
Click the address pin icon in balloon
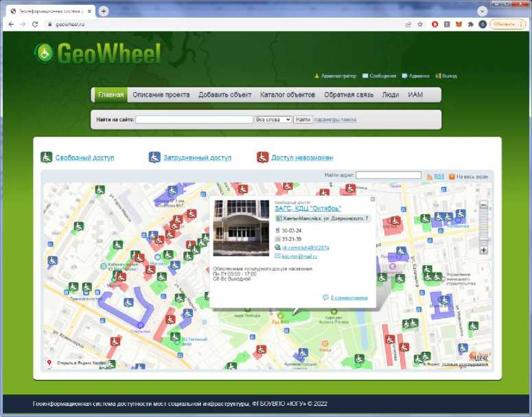click(x=279, y=218)
